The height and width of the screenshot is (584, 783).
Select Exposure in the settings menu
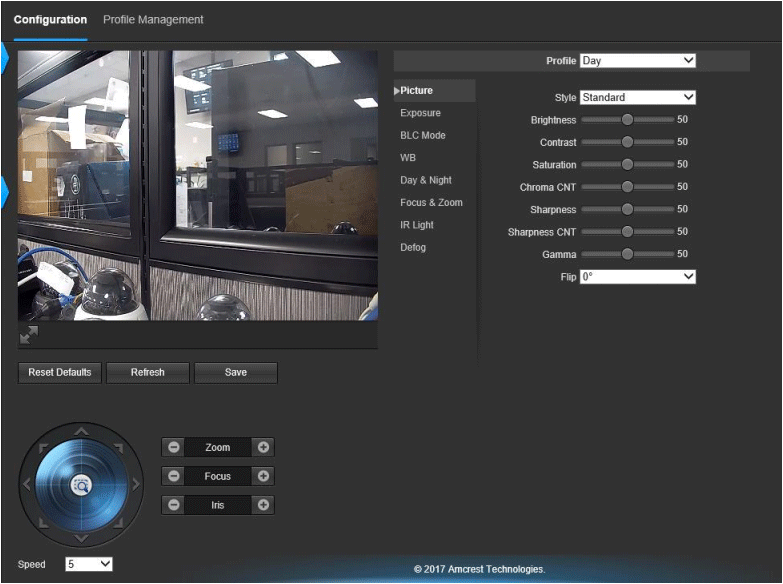420,113
